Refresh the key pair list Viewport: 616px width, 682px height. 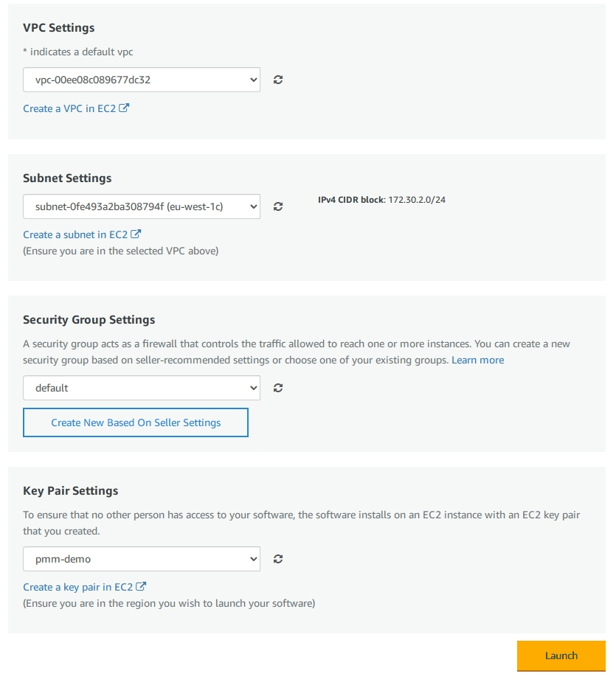coord(278,558)
